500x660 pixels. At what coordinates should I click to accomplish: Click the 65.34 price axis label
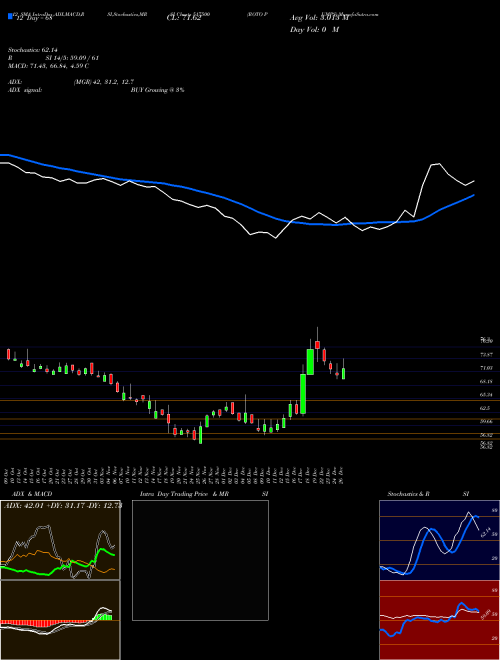coord(487,395)
